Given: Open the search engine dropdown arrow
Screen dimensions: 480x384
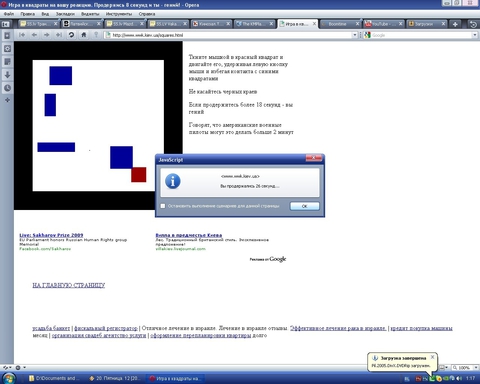Looking at the screenshot, I should point(475,35).
